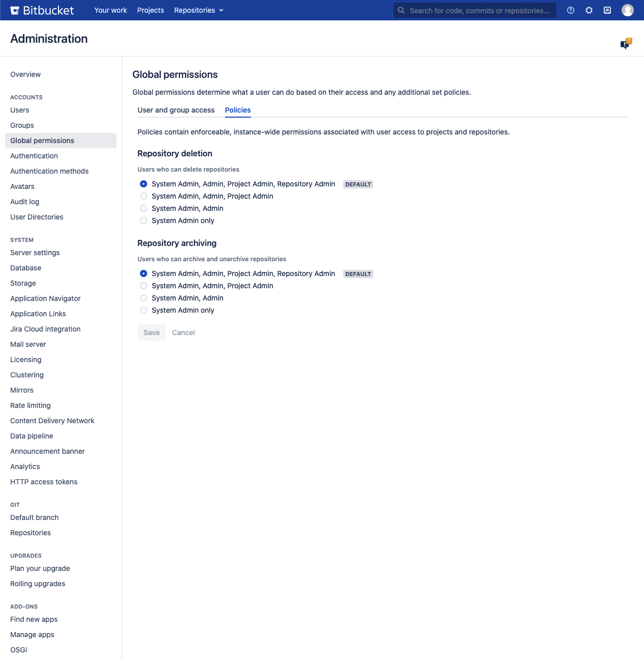644x659 pixels.
Task: Open Avatars in the sidebar
Action: (x=22, y=186)
